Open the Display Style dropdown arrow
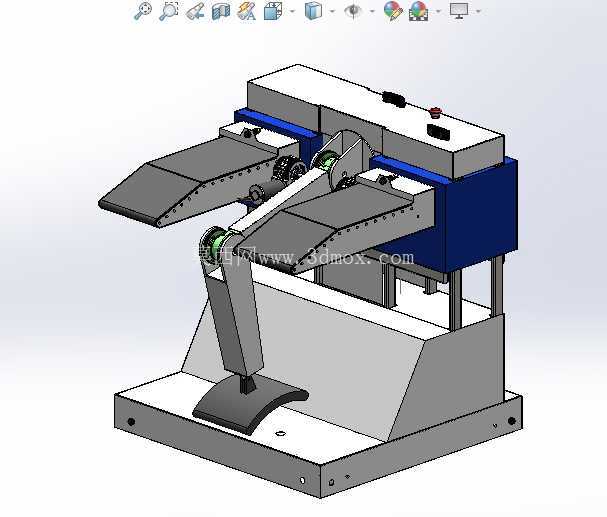The width and height of the screenshot is (607, 517). (x=333, y=11)
